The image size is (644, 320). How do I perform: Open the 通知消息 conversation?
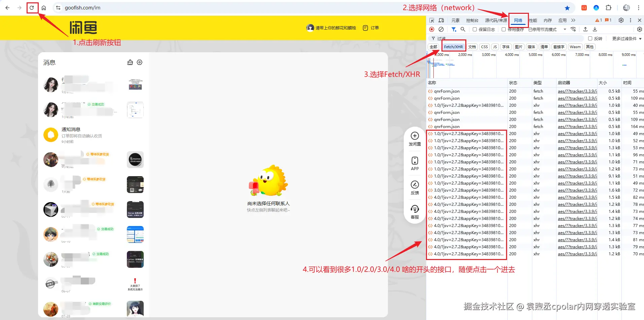[x=94, y=135]
